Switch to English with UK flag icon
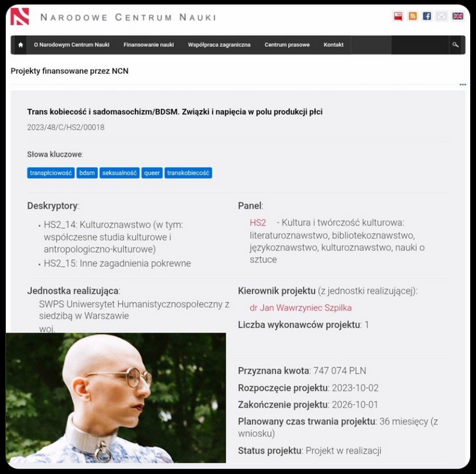Image resolution: width=476 pixels, height=474 pixels. [x=458, y=16]
